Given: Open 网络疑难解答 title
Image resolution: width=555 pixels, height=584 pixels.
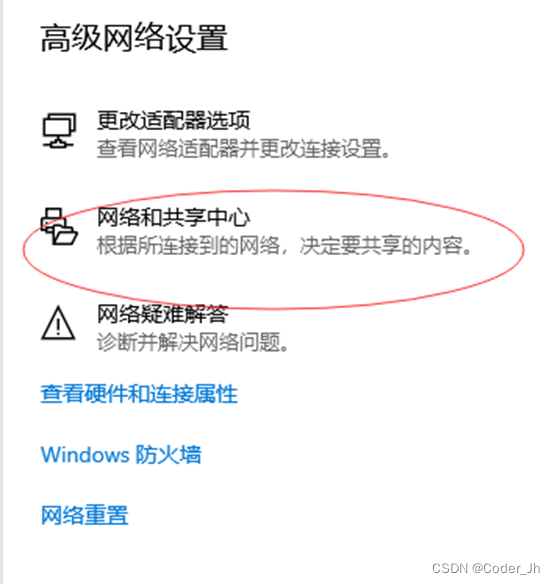Looking at the screenshot, I should [x=163, y=314].
